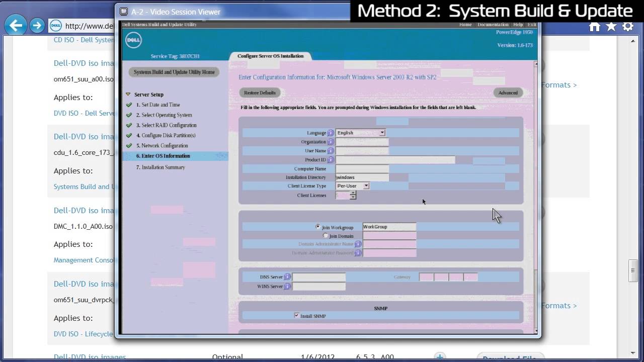Open the browser home icon
The width and height of the screenshot is (644, 362).
(595, 27)
